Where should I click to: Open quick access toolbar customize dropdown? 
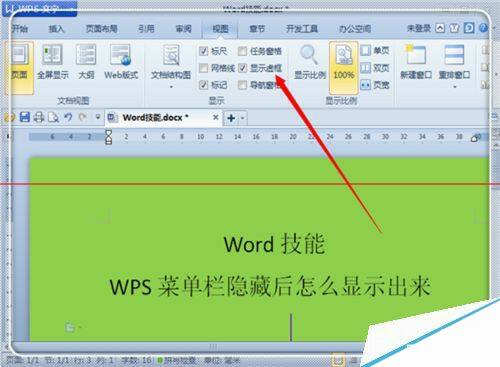point(98,117)
